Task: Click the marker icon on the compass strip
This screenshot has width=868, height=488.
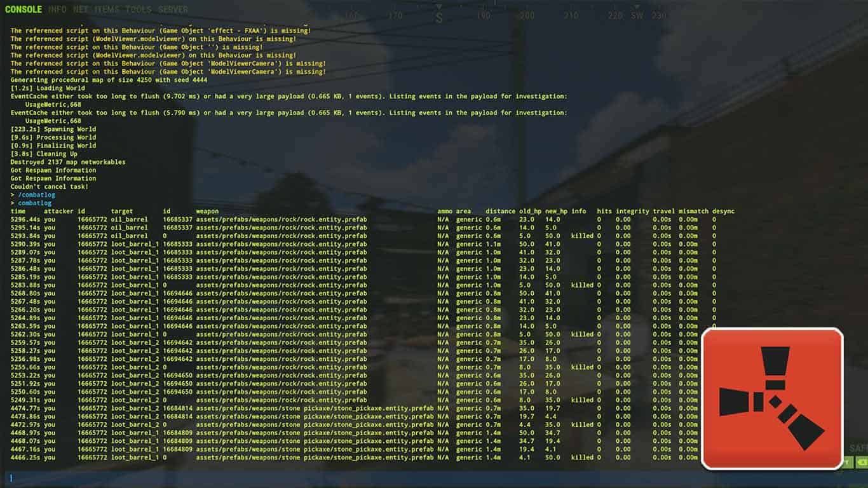Action: (x=438, y=7)
